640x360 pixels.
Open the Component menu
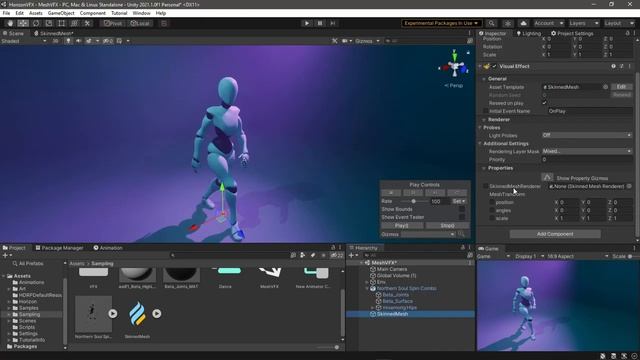tap(93, 13)
